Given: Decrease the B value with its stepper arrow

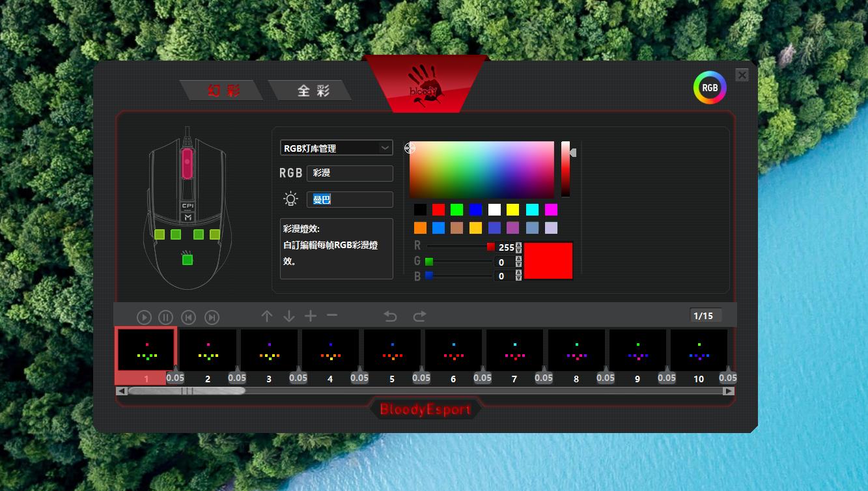Looking at the screenshot, I should (518, 278).
